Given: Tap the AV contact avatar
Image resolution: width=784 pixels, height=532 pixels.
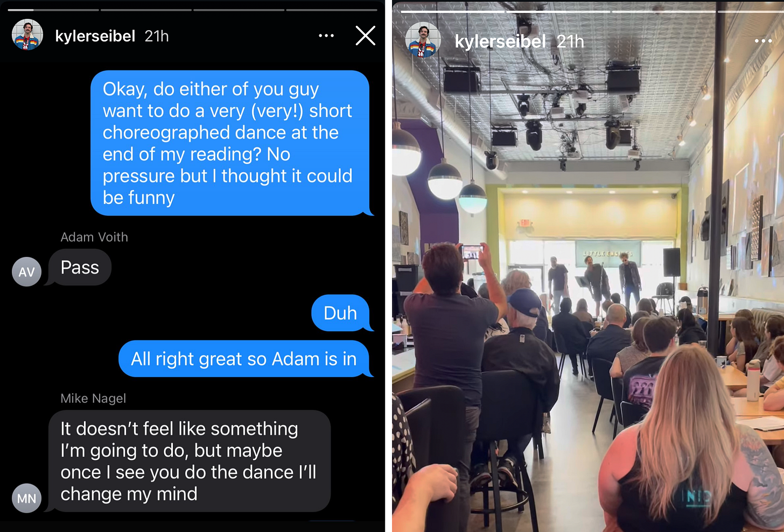Looking at the screenshot, I should point(27,272).
